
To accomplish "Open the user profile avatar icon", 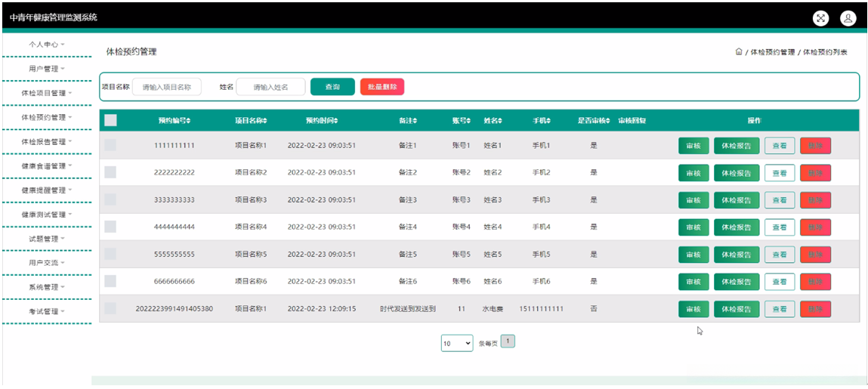I will 848,19.
